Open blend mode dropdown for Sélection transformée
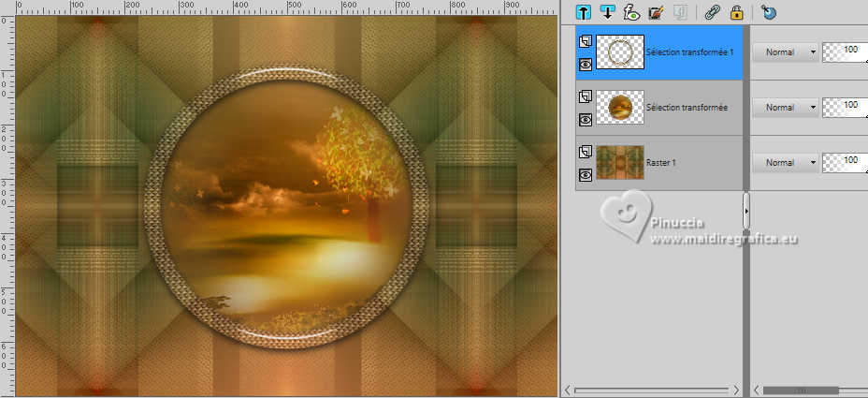This screenshot has width=868, height=398. pos(786,108)
